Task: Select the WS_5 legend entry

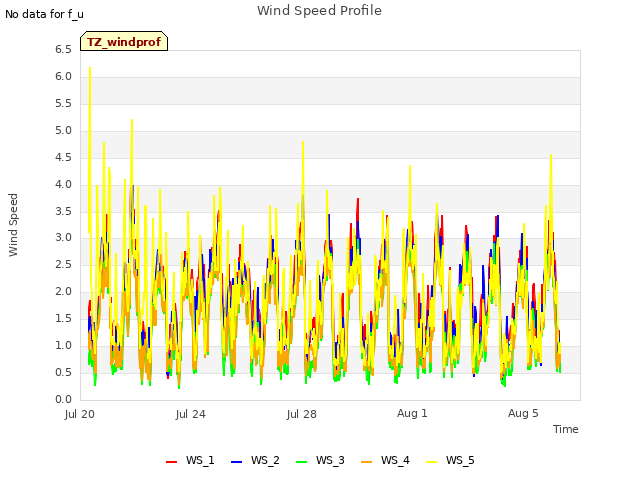Action: coord(450,460)
